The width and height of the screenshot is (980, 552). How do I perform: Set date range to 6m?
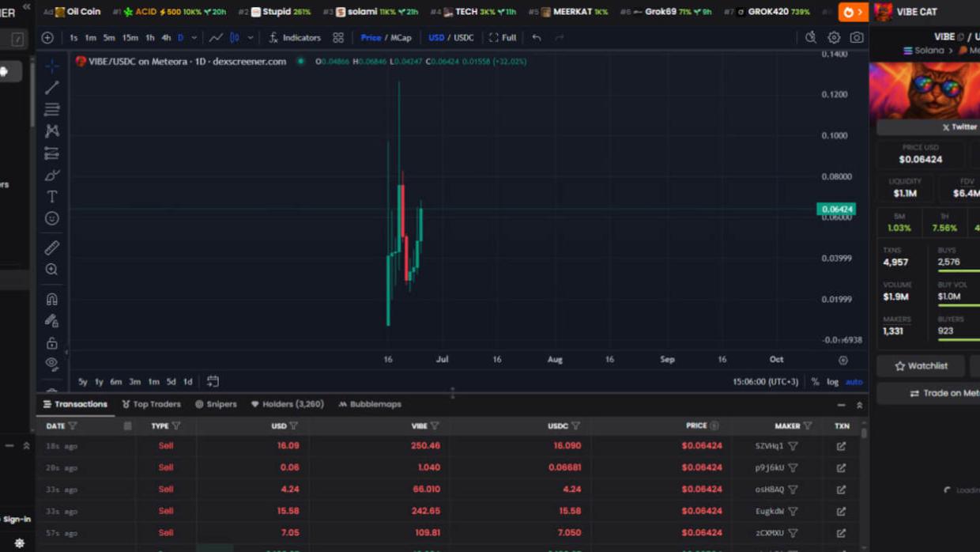pyautogui.click(x=116, y=381)
